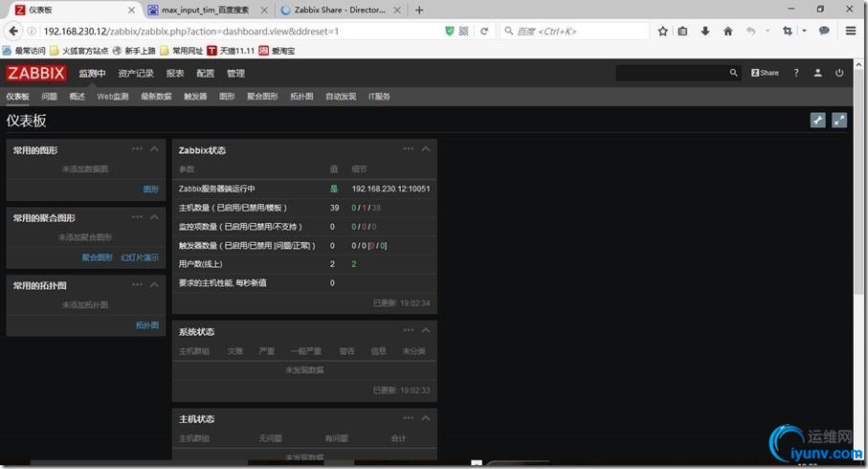Click the Zabbix header search field
The height and width of the screenshot is (469, 868).
[671, 73]
